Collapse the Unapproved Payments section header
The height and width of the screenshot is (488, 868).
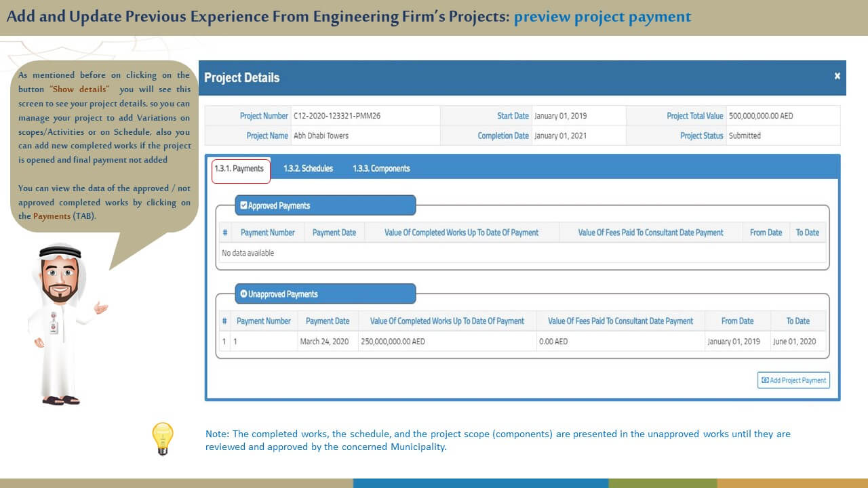[325, 294]
